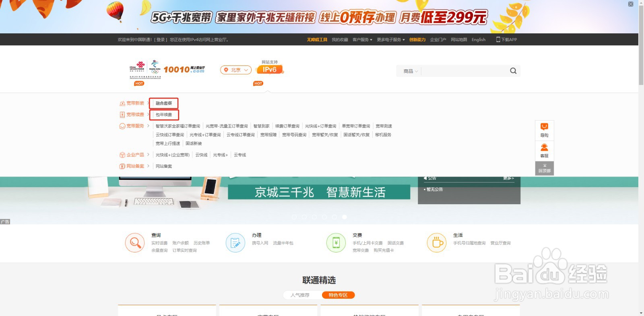Open the 融合套餐 menu item
This screenshot has width=644, height=316.
coord(164,103)
